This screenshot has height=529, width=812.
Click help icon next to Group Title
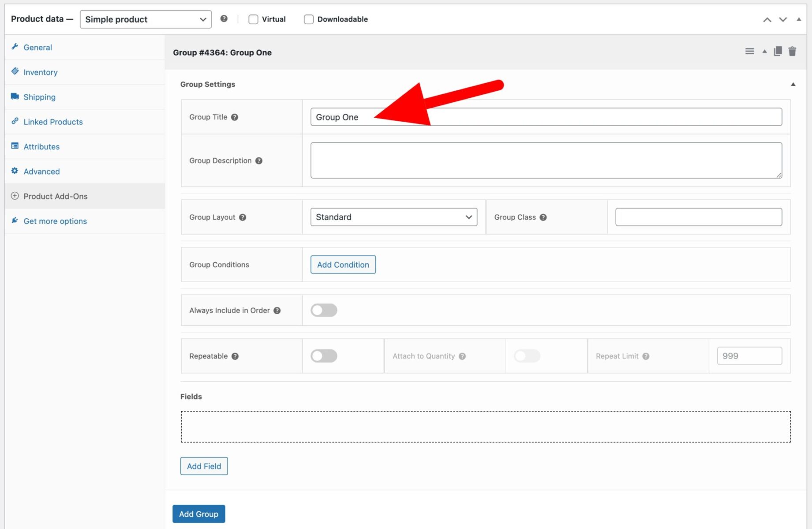point(235,117)
